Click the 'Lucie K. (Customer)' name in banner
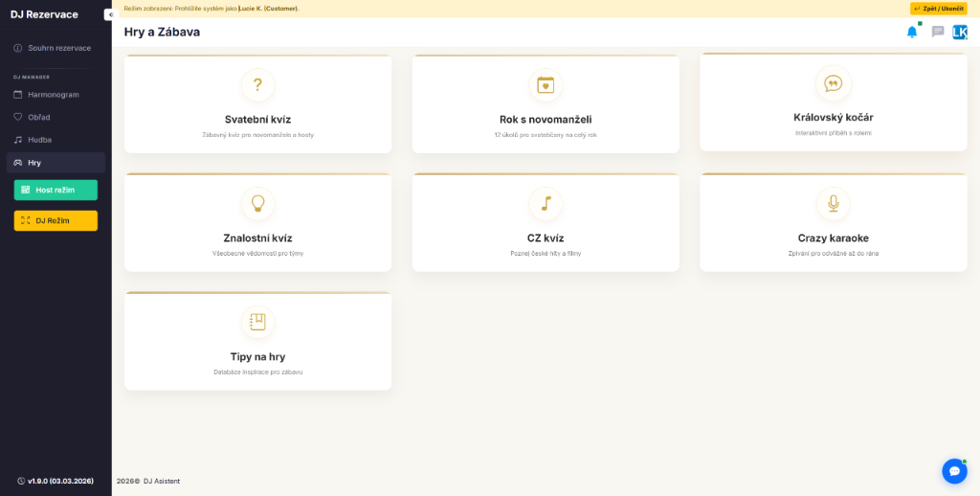Image resolution: width=980 pixels, height=496 pixels. pos(268,9)
